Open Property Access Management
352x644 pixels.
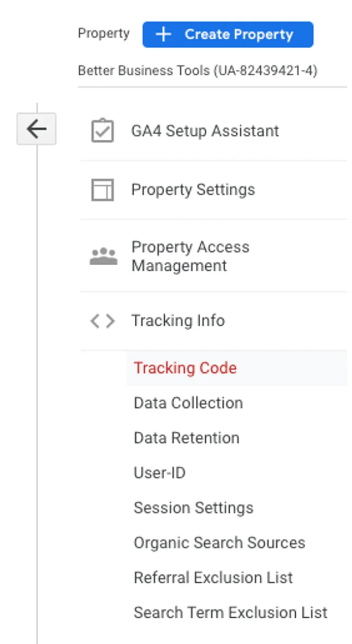tap(213, 256)
